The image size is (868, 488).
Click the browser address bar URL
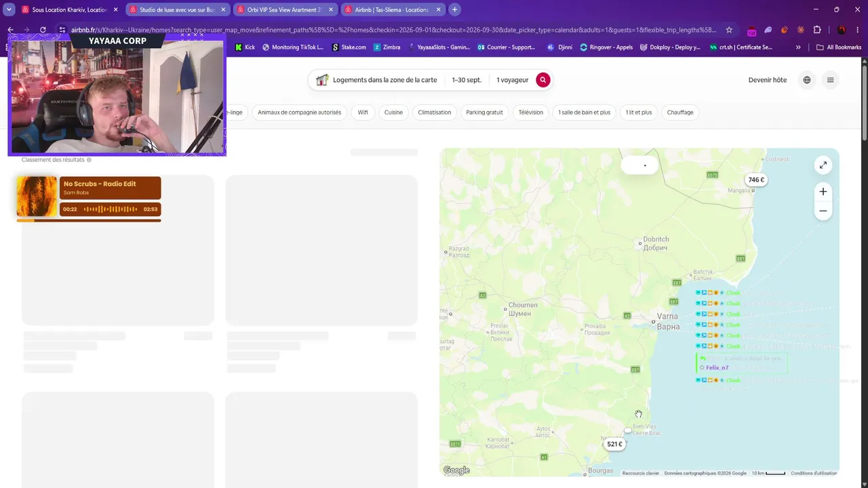393,30
